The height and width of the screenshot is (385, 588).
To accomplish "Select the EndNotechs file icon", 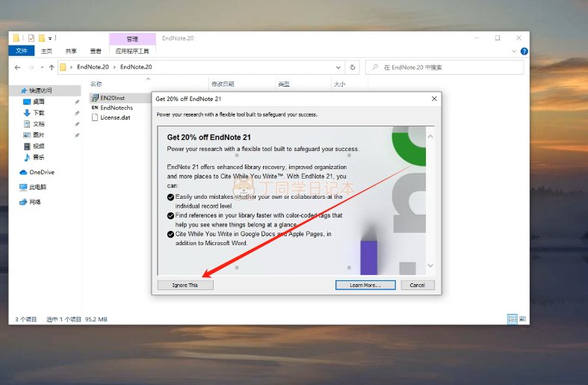I will (95, 108).
